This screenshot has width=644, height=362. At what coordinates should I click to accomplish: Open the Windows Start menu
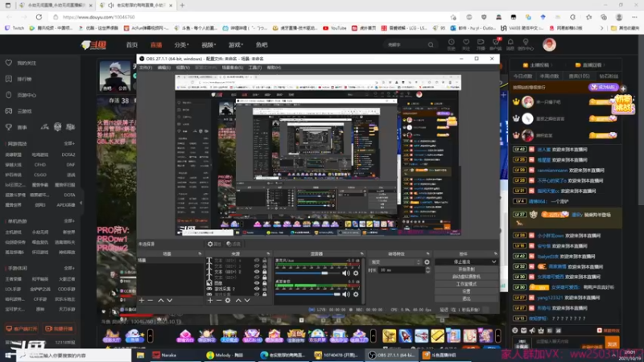8,355
